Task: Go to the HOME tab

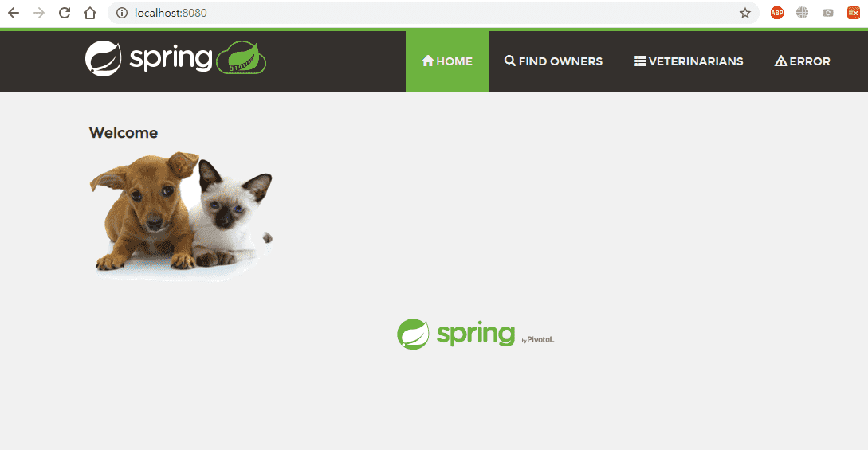Action: coord(447,61)
